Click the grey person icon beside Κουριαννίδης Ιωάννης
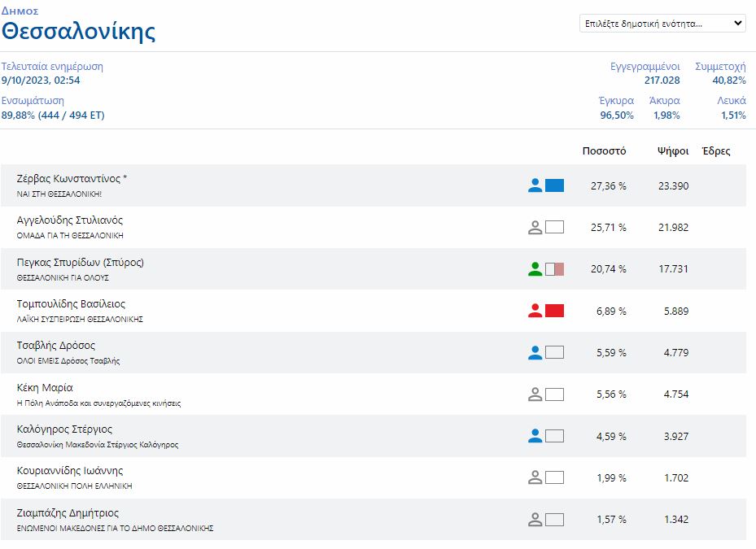Image resolution: width=756 pixels, height=549 pixels. [x=535, y=477]
